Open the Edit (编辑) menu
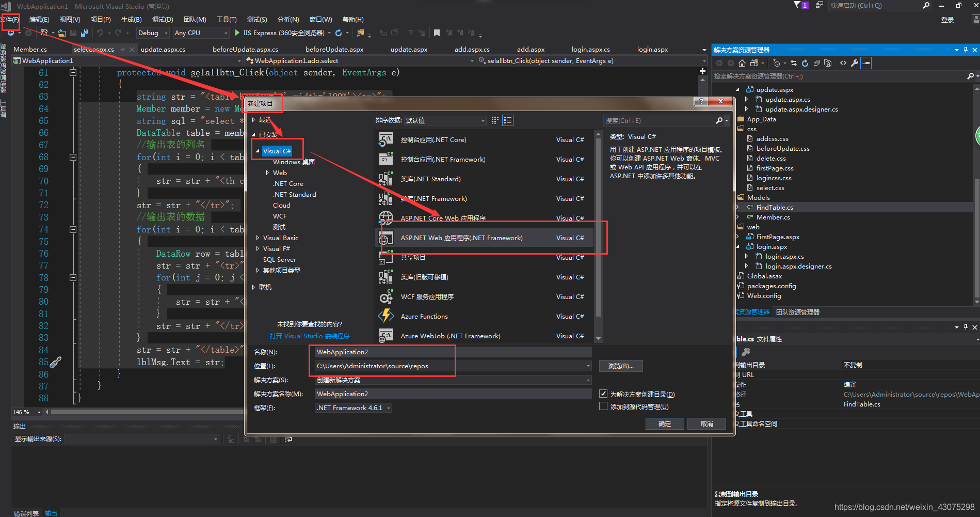This screenshot has width=980, height=517. [39, 19]
